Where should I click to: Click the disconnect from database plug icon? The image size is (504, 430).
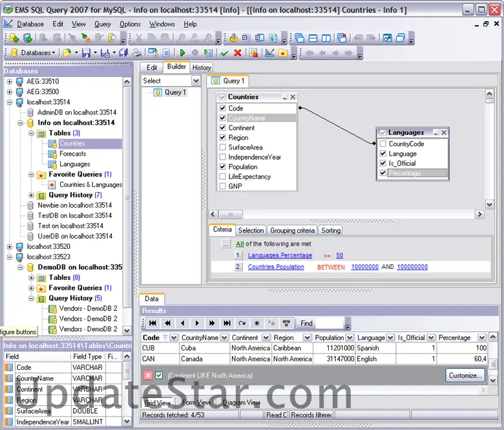(86, 38)
